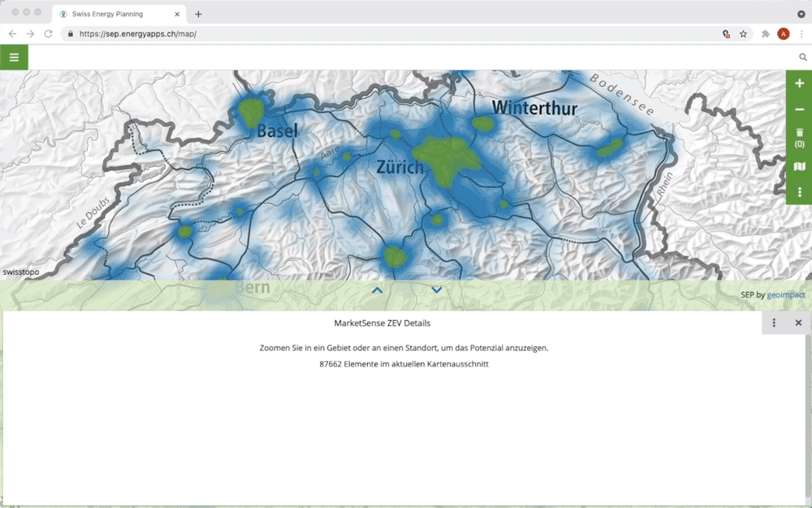The width and height of the screenshot is (812, 508).
Task: View site info via lock icon
Action: [x=71, y=33]
